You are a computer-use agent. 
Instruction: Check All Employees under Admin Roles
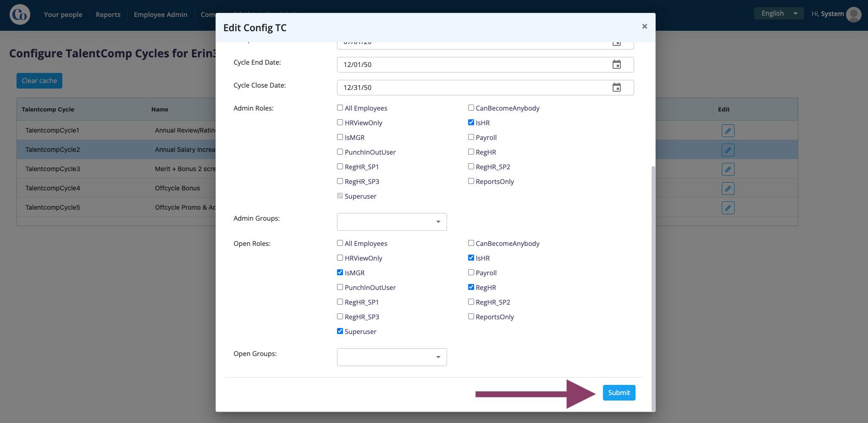(340, 108)
